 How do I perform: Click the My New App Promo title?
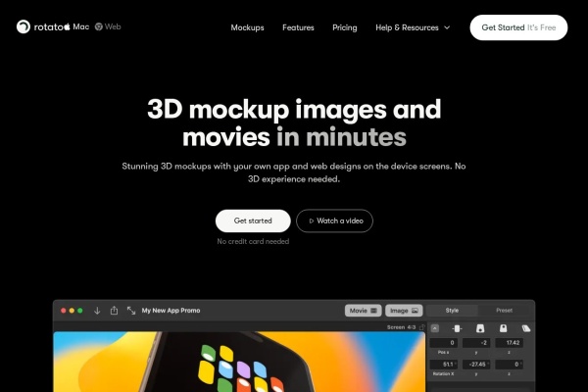[171, 311]
